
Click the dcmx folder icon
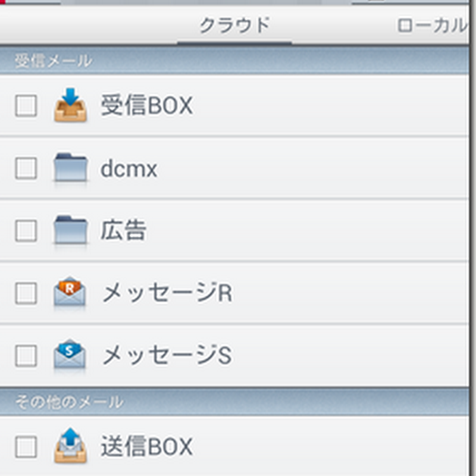point(70,168)
